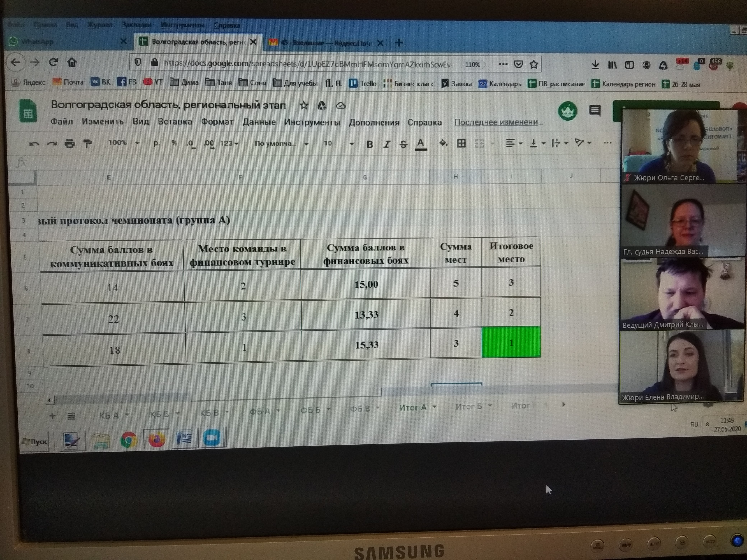Click the print icon in Sheets toolbar

click(x=69, y=143)
